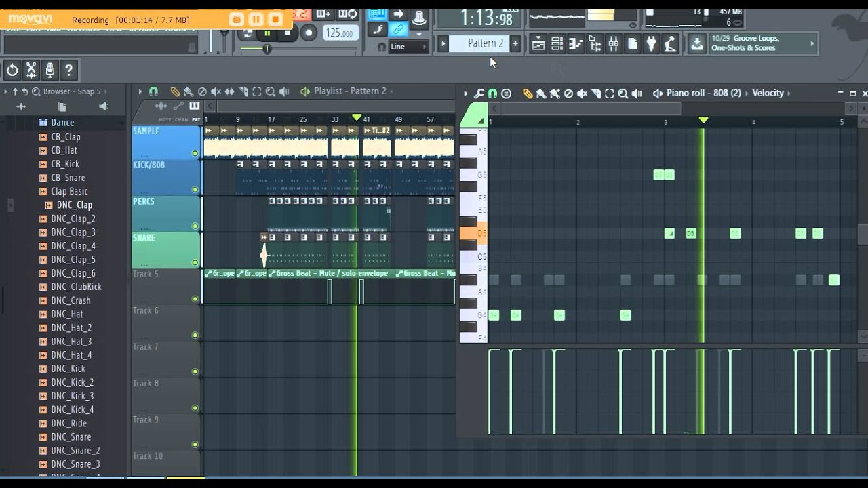Select Playlist mute tool
The image size is (868, 488).
[216, 91]
